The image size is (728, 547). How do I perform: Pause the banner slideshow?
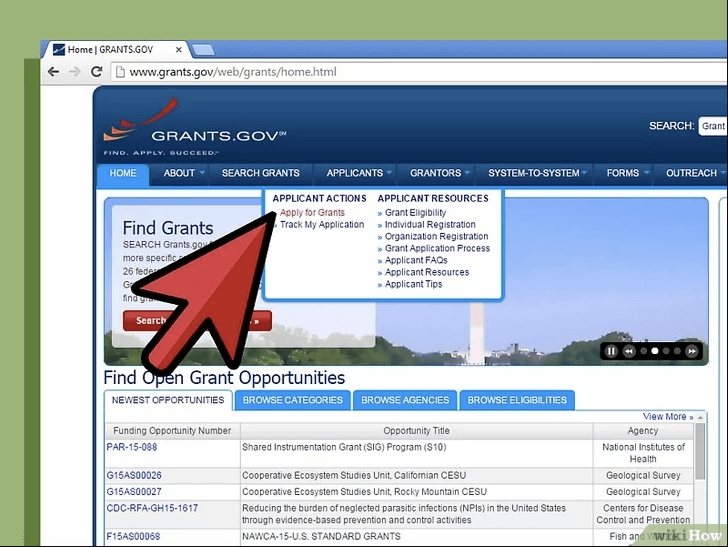(x=610, y=351)
